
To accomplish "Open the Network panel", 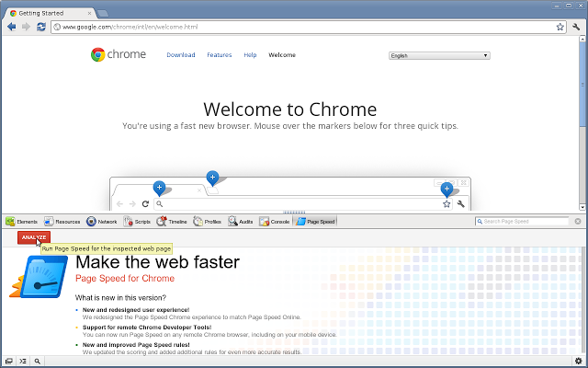I will pos(102,222).
